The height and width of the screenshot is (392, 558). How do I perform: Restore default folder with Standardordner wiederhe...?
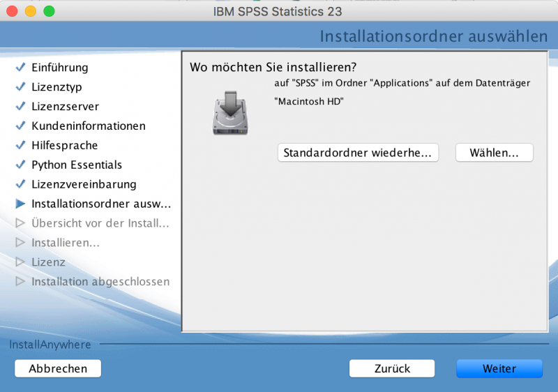click(358, 153)
